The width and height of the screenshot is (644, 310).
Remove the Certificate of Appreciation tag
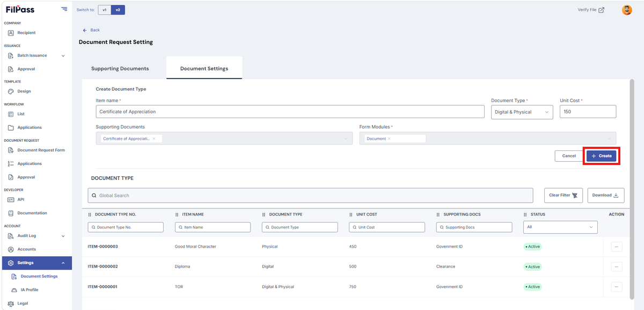point(154,139)
